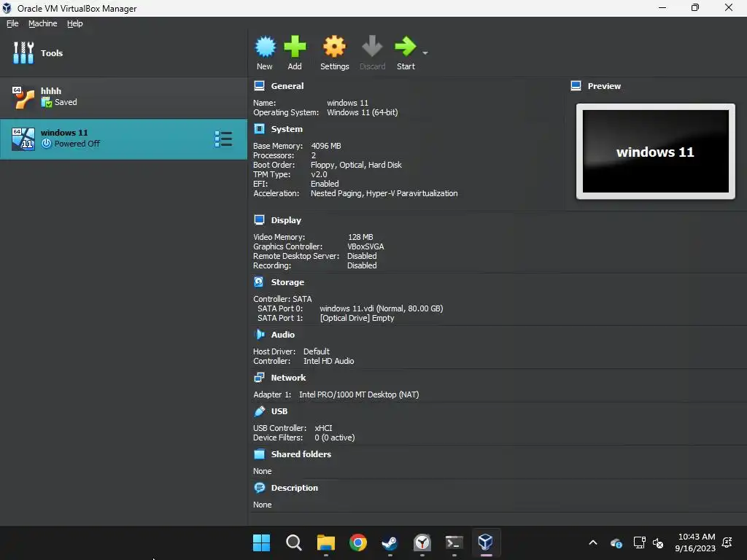Viewport: 747px width, 560px height.
Task: Open the notifications bell icon
Action: coord(727,542)
